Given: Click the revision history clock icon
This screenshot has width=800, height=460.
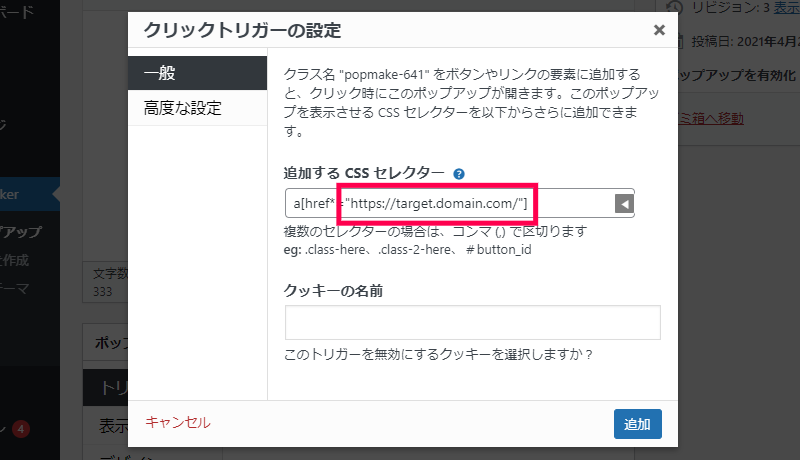Looking at the screenshot, I should [x=674, y=7].
